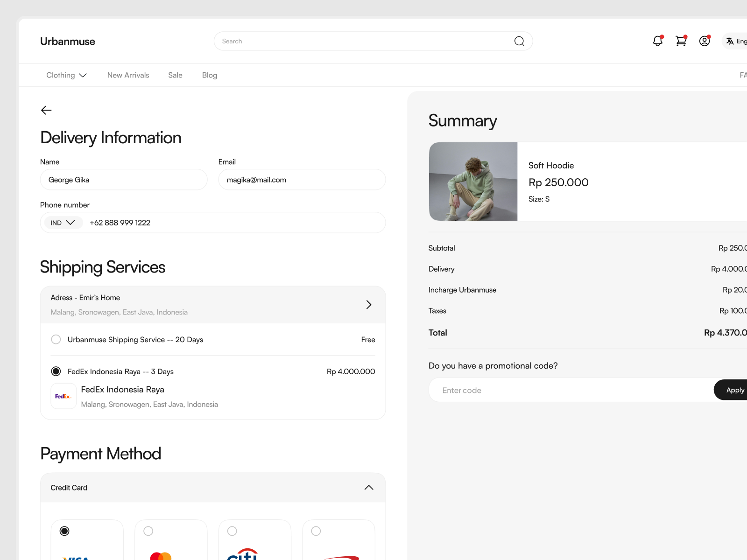Edit the Email field magika@mail.com

pos(302,180)
